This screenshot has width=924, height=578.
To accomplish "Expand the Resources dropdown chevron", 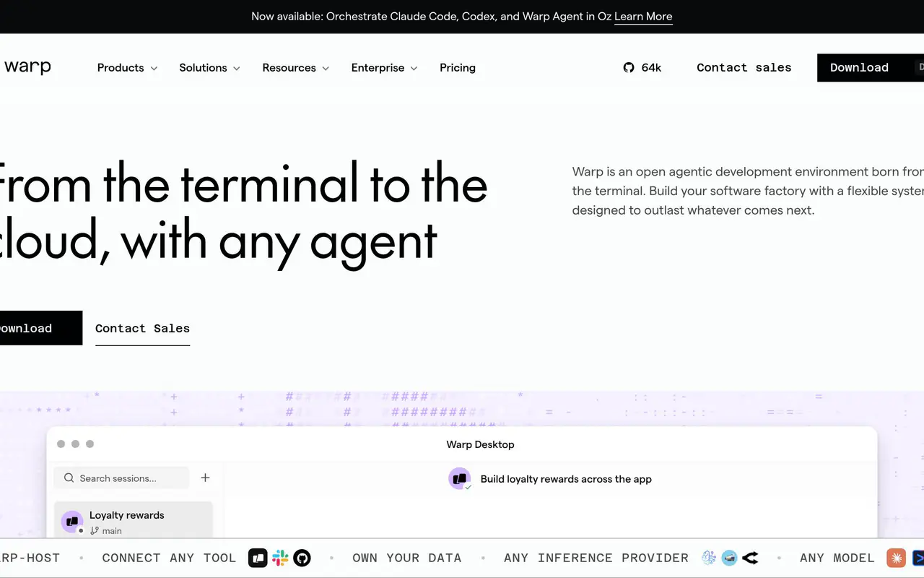I will pos(326,68).
